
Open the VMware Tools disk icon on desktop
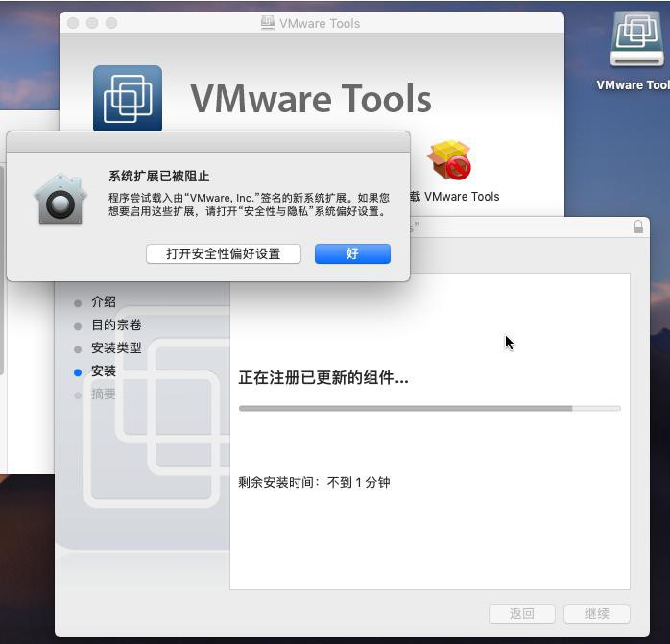636,39
